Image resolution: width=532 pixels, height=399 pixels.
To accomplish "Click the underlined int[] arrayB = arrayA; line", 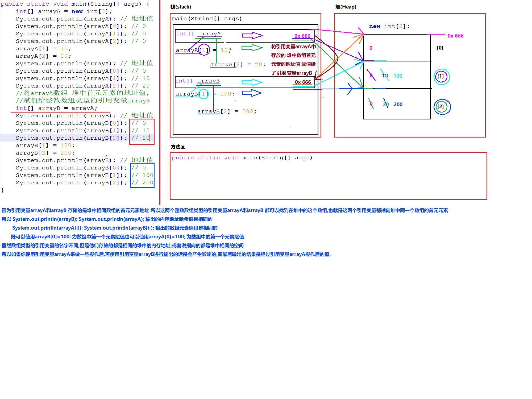I will point(56,108).
